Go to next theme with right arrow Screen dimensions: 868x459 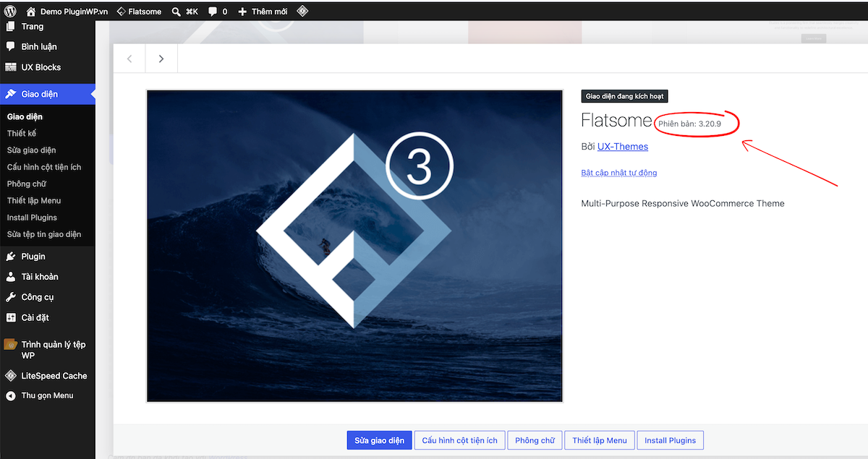[161, 59]
